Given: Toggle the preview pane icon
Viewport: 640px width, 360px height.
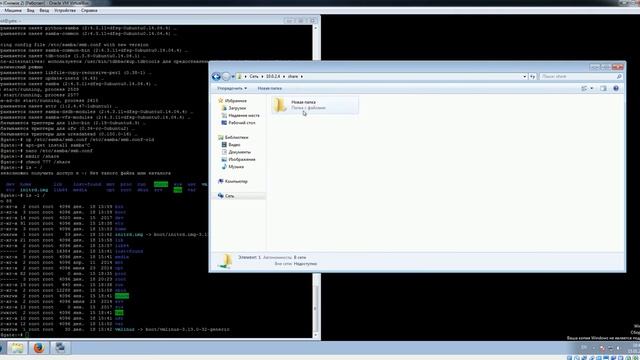Looking at the screenshot, I should coord(603,88).
